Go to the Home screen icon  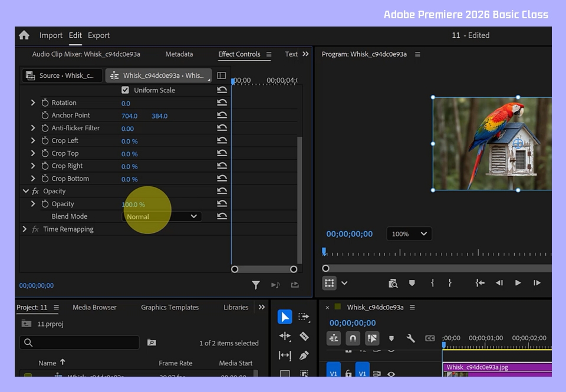pos(24,35)
